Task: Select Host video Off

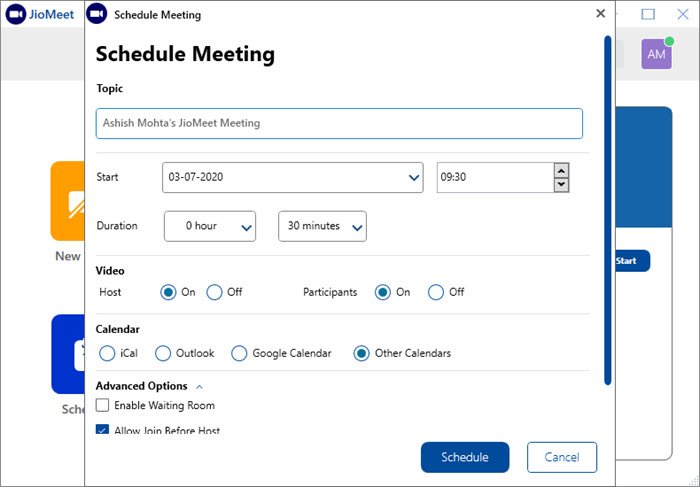Action: (214, 292)
